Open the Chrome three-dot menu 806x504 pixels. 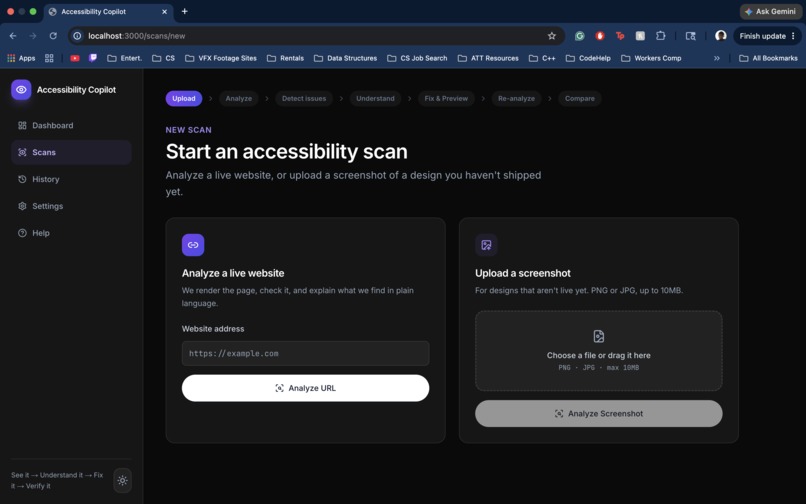pyautogui.click(x=793, y=35)
